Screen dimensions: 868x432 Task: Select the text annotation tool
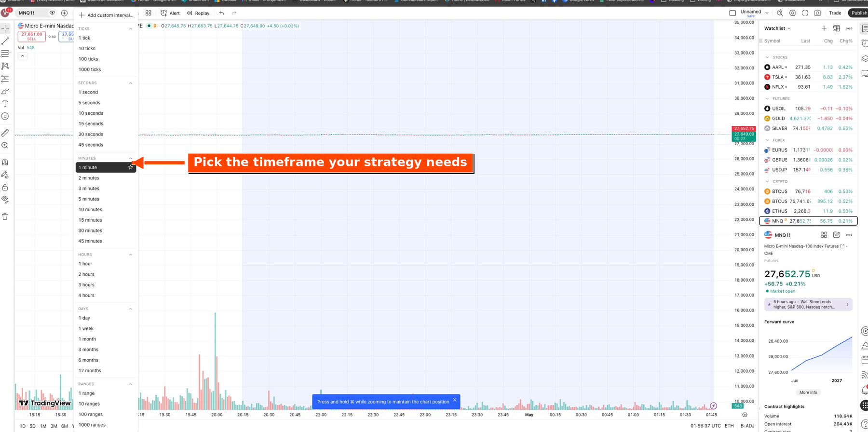coord(5,104)
